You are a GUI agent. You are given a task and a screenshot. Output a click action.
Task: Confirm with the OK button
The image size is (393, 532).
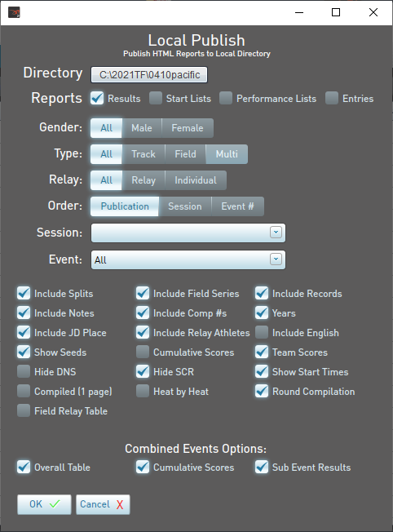click(44, 504)
